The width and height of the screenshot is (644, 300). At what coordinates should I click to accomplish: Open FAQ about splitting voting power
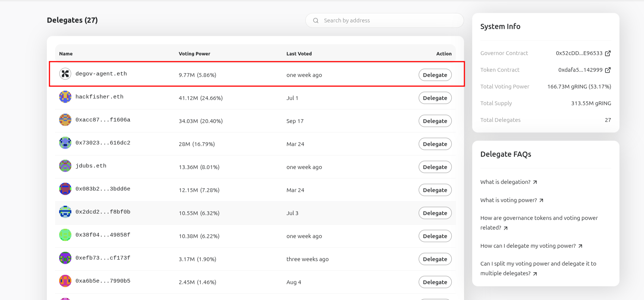point(538,268)
